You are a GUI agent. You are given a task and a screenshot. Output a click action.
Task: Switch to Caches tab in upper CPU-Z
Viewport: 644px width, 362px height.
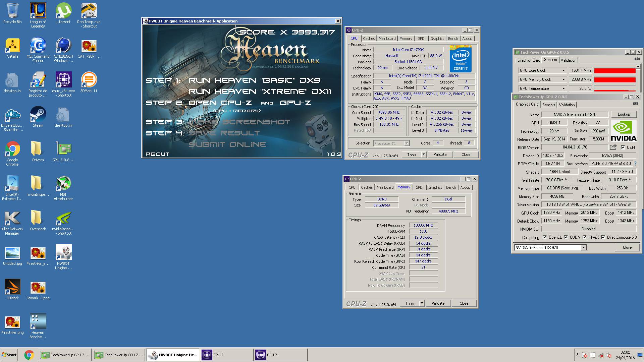[x=369, y=39]
